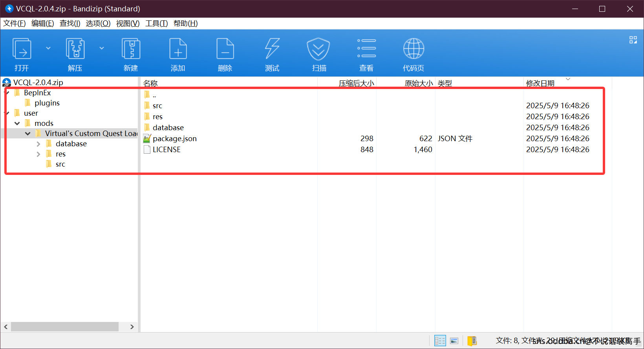Click the 298 compressed size value
This screenshot has height=349, width=644.
[x=367, y=138]
